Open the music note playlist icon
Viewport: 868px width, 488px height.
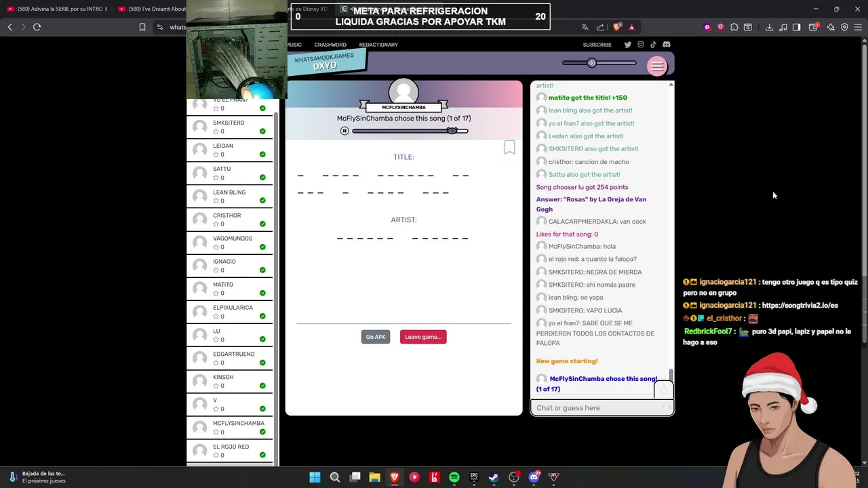coord(783,27)
